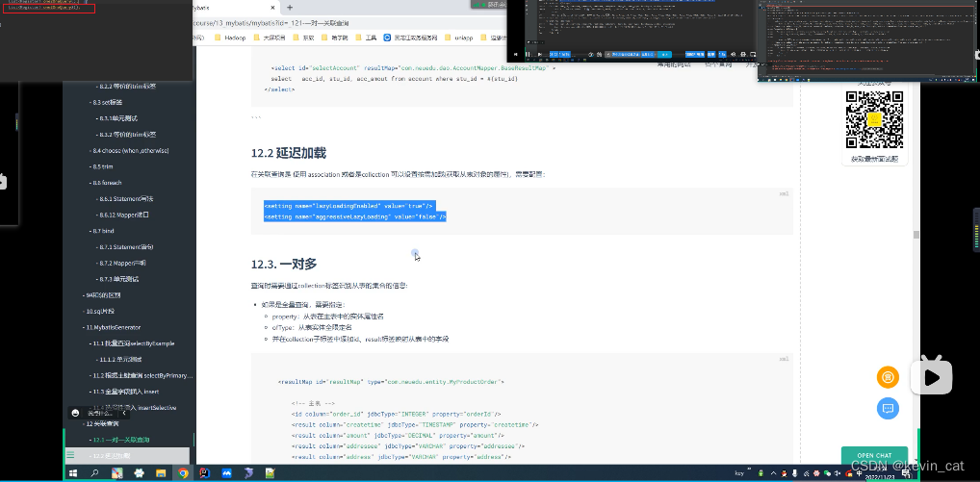The image size is (980, 482).
Task: Open the notification center icon
Action: click(x=906, y=474)
